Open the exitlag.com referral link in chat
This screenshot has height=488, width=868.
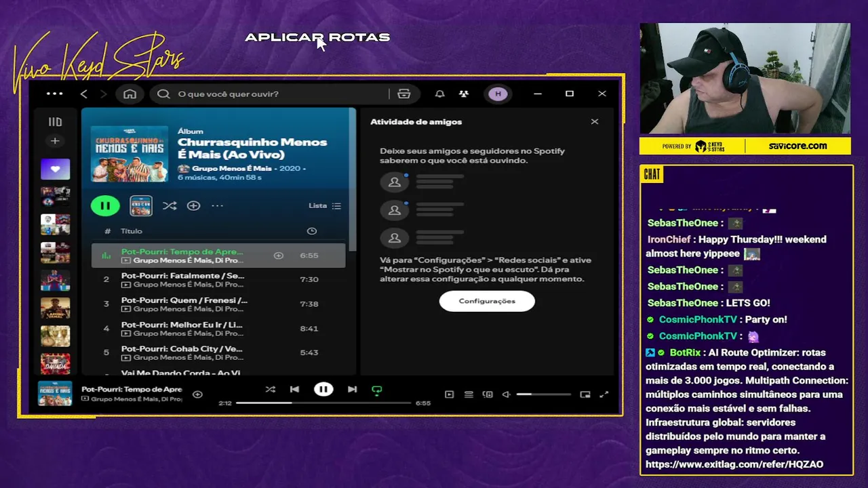(734, 464)
